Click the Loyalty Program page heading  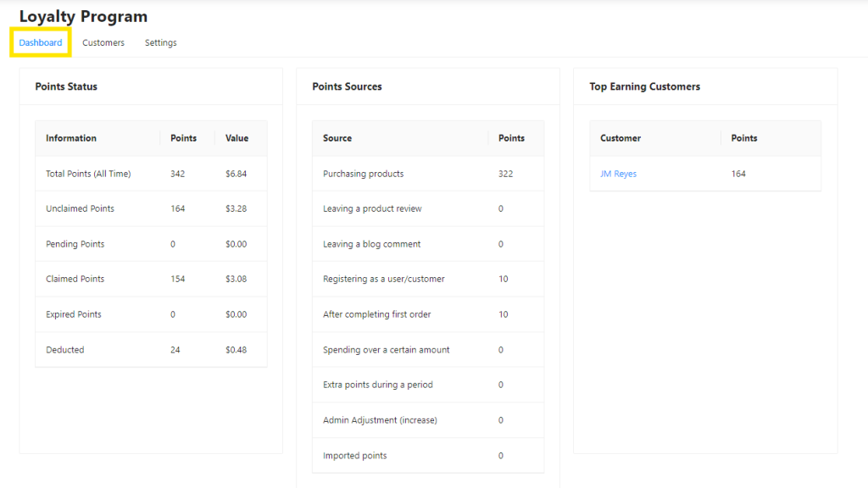82,16
